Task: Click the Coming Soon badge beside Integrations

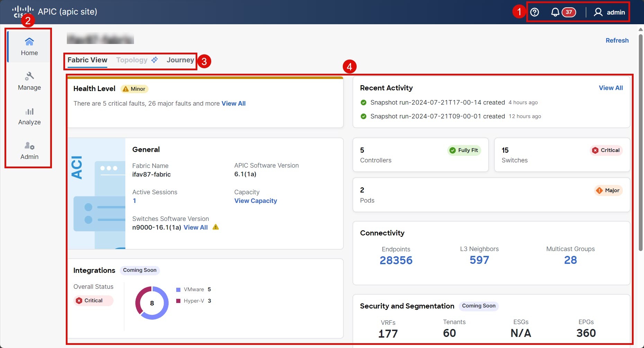Action: (x=140, y=270)
